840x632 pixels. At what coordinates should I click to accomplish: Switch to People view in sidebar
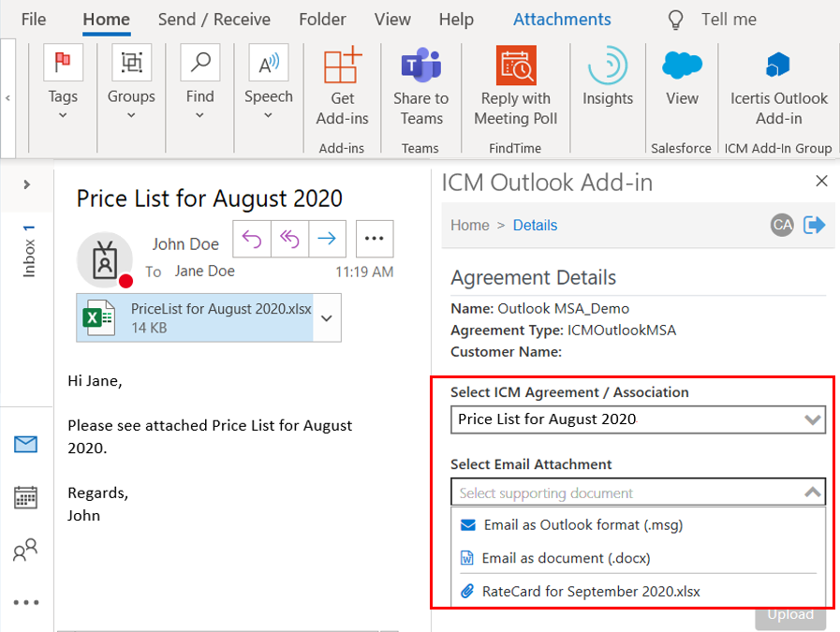point(25,550)
